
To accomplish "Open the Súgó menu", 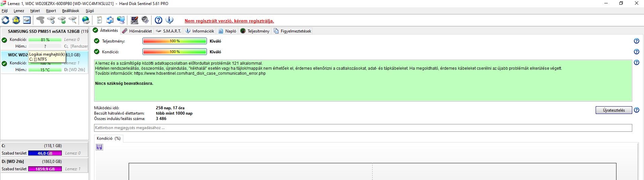I will [90, 11].
